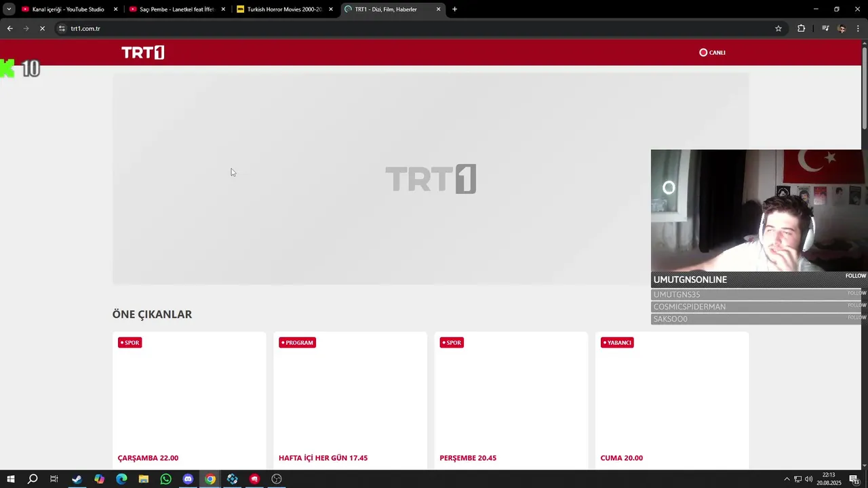Switch to the Turkish Horror Movies tab
This screenshot has width=868, height=488.
click(285, 9)
